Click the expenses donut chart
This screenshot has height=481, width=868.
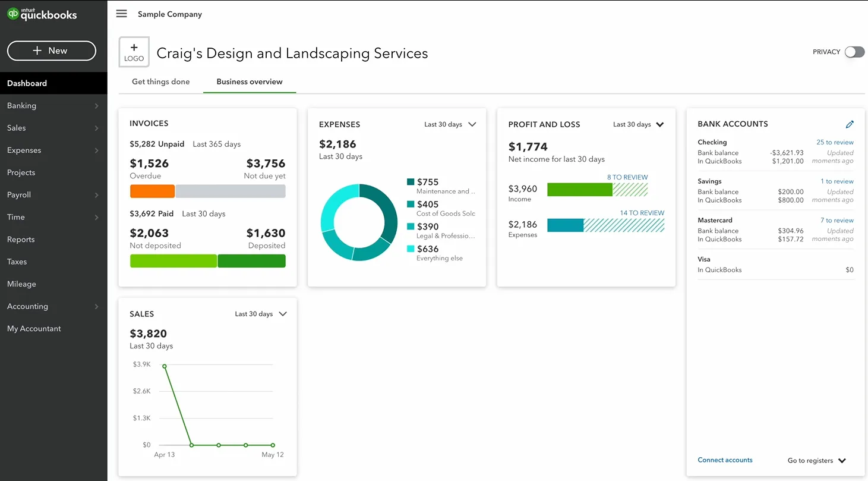[359, 222]
